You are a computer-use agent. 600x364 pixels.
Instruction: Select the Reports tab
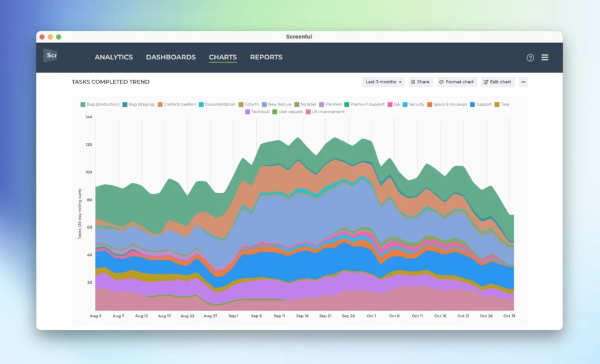[x=266, y=58]
